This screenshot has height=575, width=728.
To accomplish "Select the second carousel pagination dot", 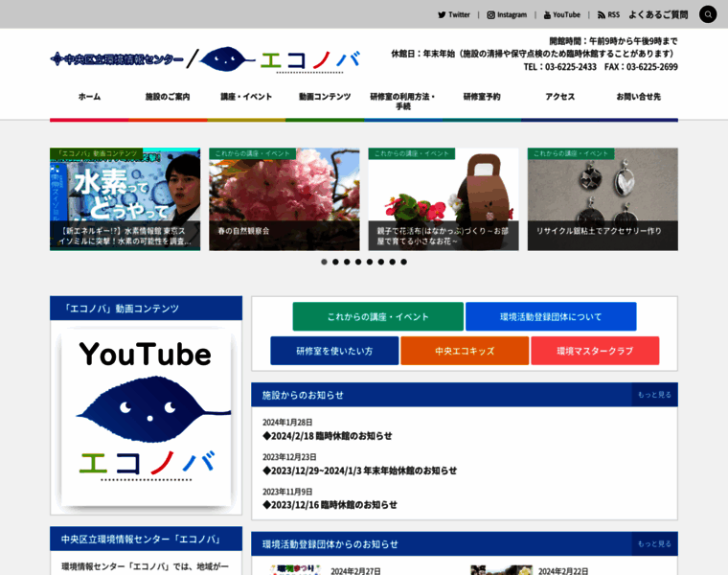I will [335, 262].
